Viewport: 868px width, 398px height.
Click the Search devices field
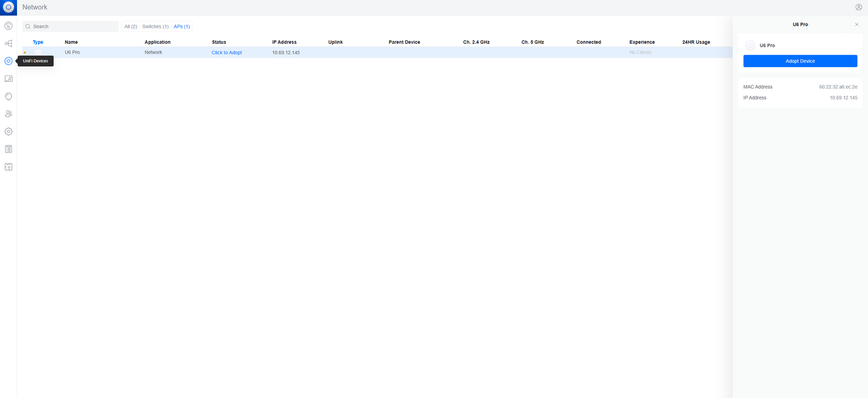tap(71, 27)
